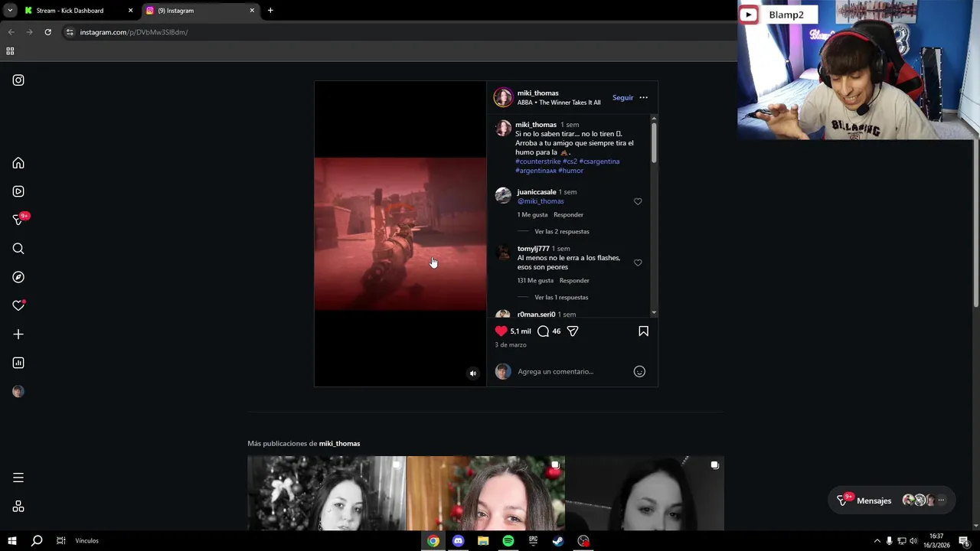Add a comment input field
The width and height of the screenshot is (980, 551).
(x=570, y=371)
